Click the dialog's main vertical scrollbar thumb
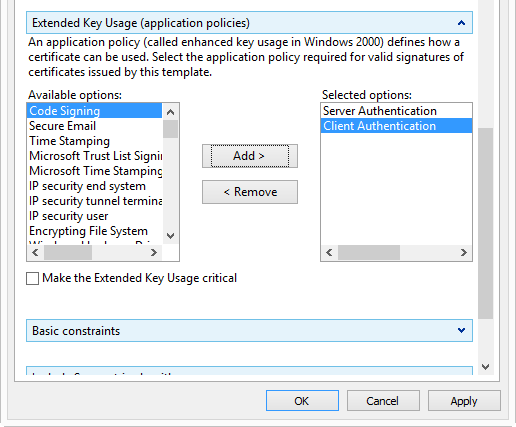The image size is (516, 427). 485,223
